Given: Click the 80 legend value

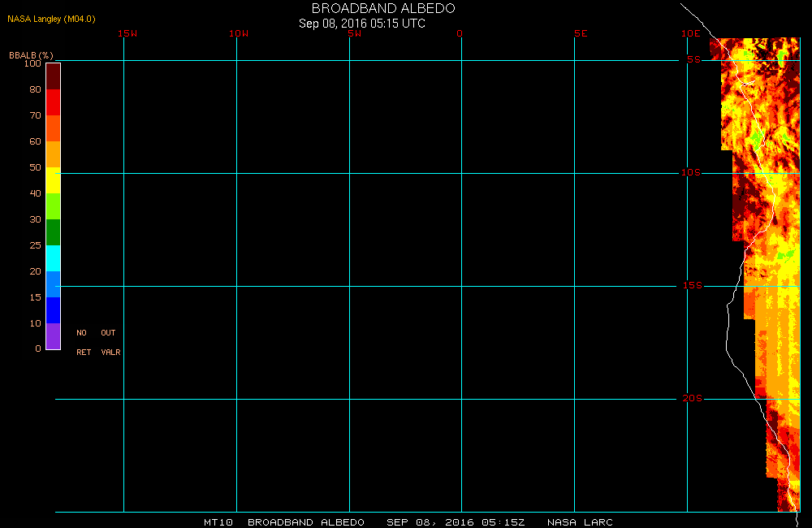Looking at the screenshot, I should click(35, 89).
